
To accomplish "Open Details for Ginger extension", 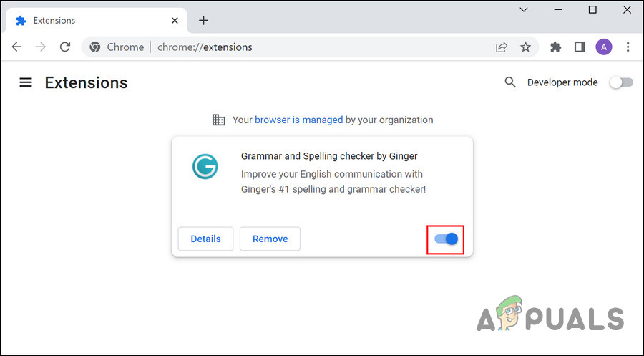I will pos(206,239).
